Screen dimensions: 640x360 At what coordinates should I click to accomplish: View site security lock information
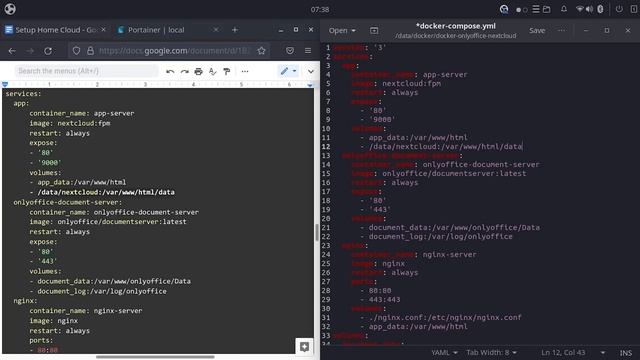tap(90, 51)
